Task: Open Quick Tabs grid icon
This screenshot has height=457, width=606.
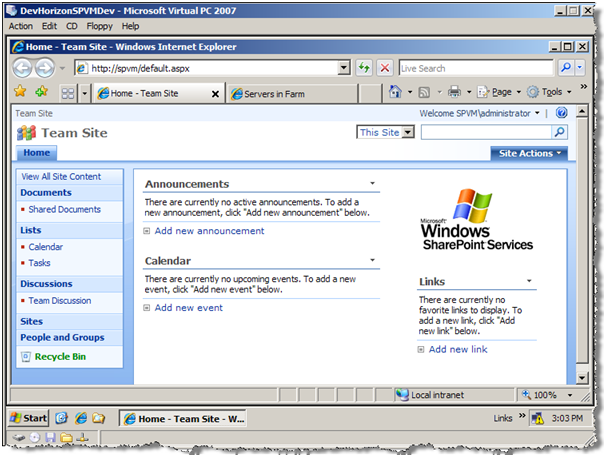Action: 68,94
